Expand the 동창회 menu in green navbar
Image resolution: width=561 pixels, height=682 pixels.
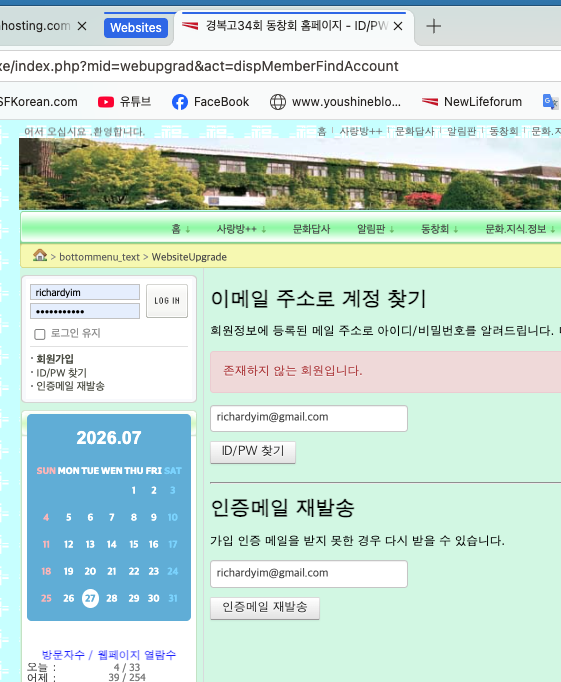[439, 229]
